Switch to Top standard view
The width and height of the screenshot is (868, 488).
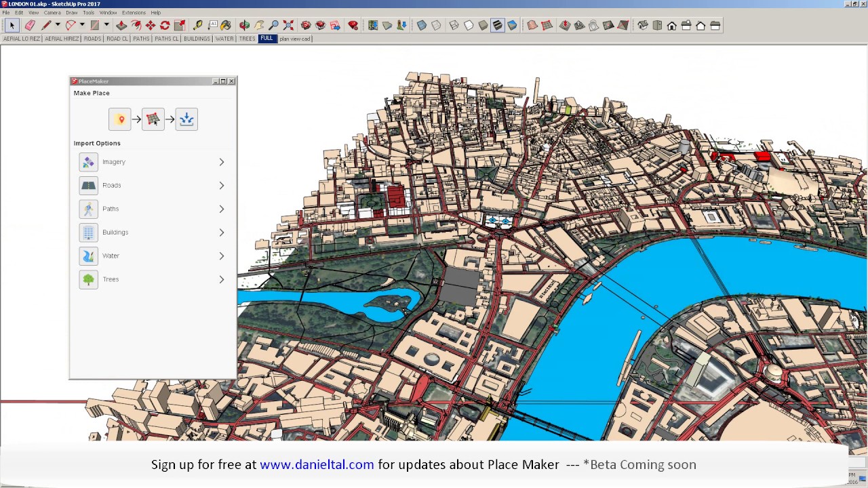(x=657, y=25)
